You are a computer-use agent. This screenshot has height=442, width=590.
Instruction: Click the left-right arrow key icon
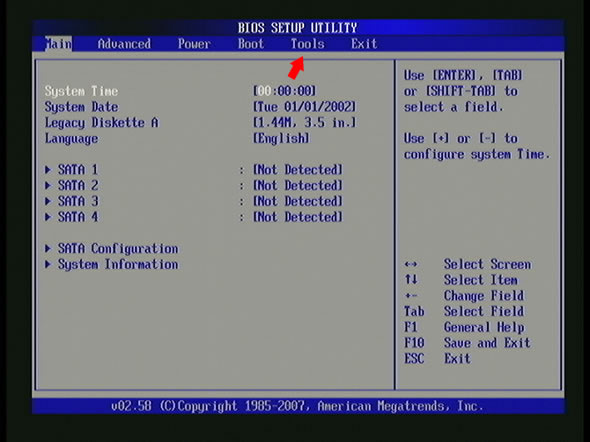pos(411,264)
